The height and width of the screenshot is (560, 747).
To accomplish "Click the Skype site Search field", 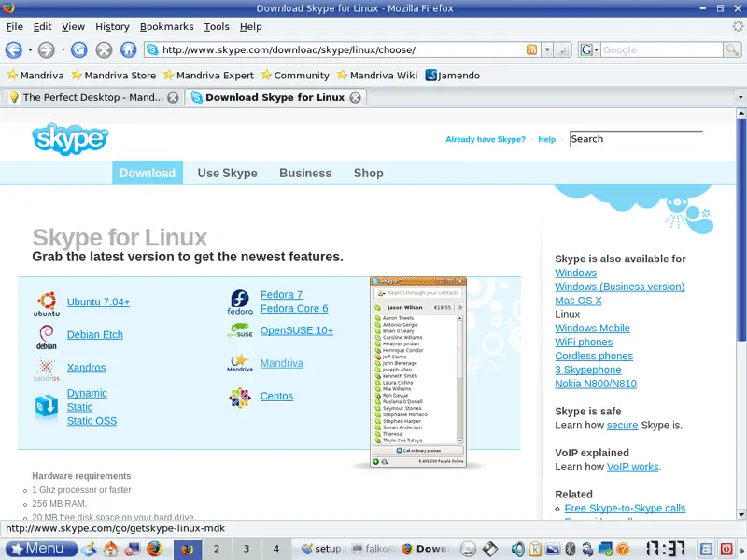I will point(636,138).
